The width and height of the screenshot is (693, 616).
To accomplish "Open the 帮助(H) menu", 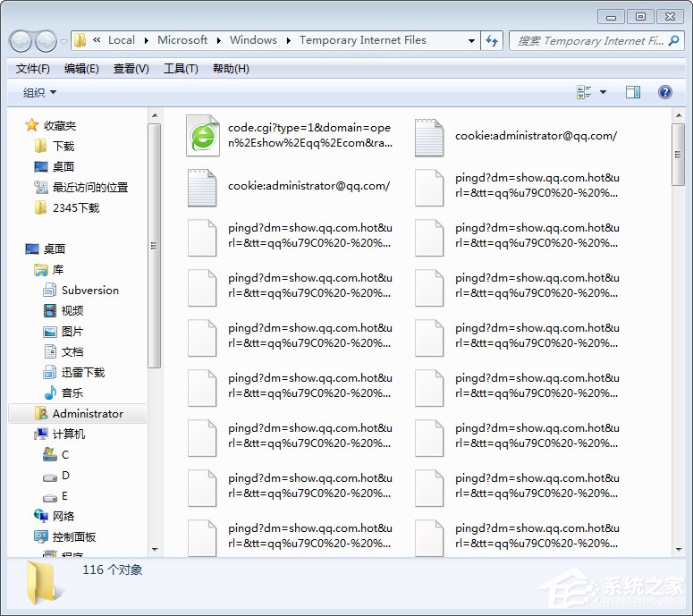I will click(x=231, y=69).
